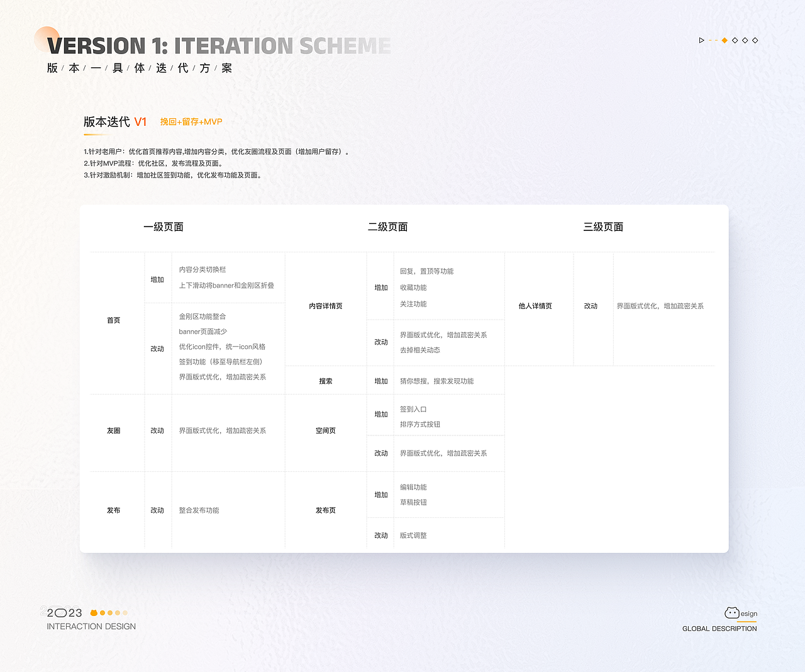Viewport: 805px width, 672px height.
Task: Click the 编辑功能 entry
Action: coord(413,487)
